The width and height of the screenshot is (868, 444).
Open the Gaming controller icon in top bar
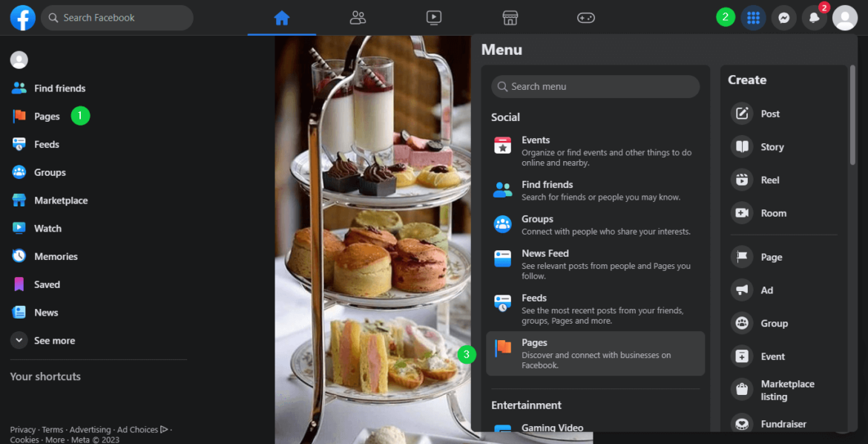tap(585, 16)
